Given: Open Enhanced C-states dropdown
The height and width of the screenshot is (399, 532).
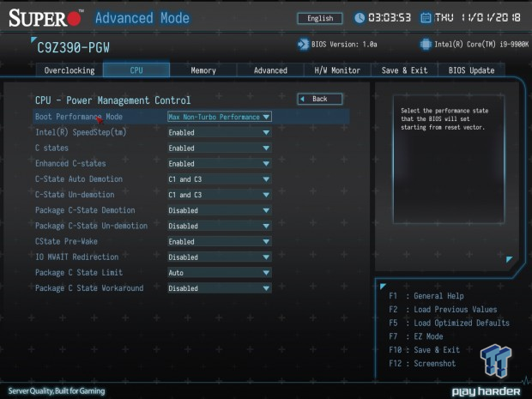Looking at the screenshot, I should coord(220,164).
